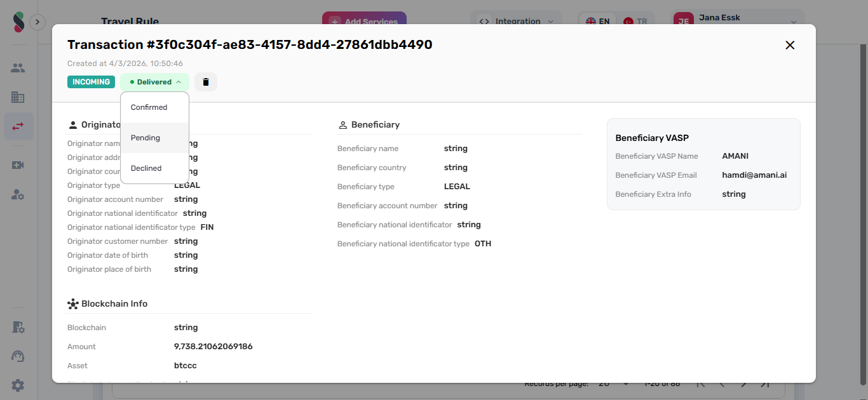Click the app logo in sidebar
Image resolution: width=868 pixels, height=400 pixels.
[18, 22]
